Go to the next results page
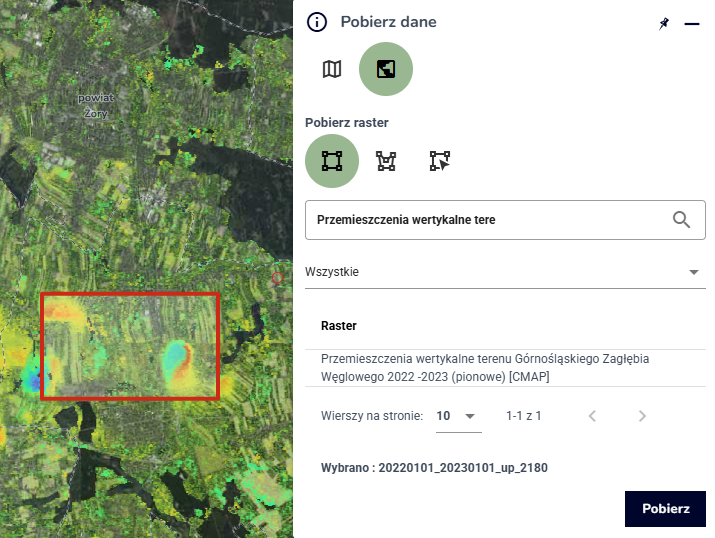 (x=642, y=416)
